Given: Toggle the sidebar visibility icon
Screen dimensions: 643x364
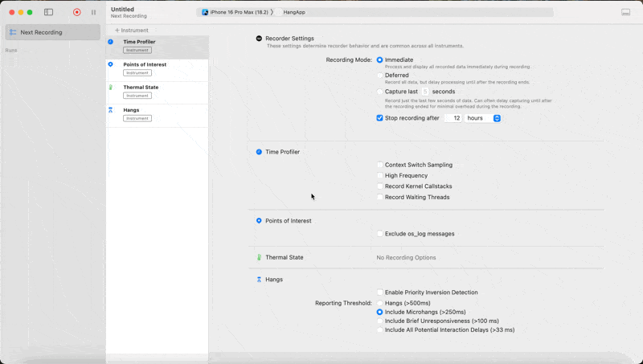Looking at the screenshot, I should [x=48, y=12].
